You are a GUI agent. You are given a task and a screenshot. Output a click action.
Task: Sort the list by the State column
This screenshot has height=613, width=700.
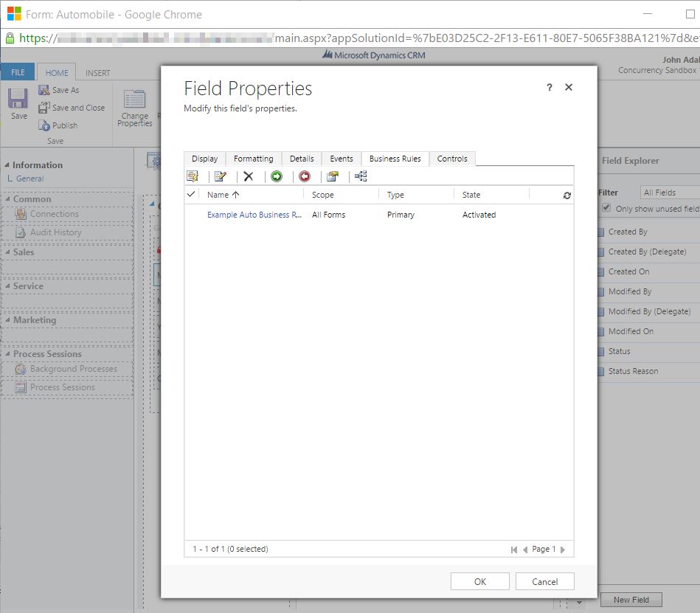point(471,195)
